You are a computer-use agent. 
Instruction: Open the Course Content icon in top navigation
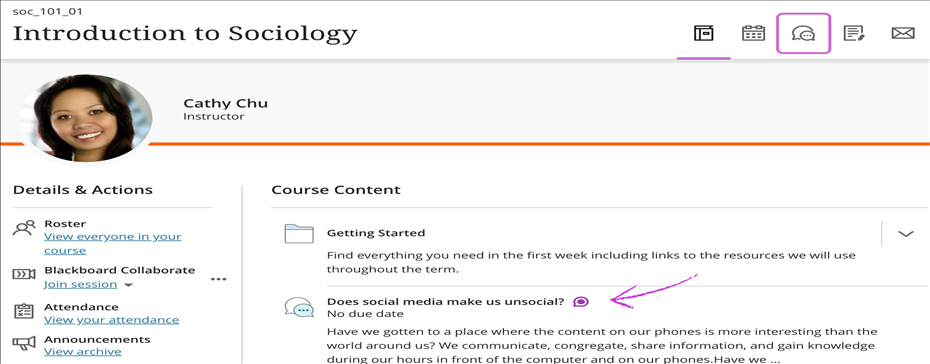703,33
